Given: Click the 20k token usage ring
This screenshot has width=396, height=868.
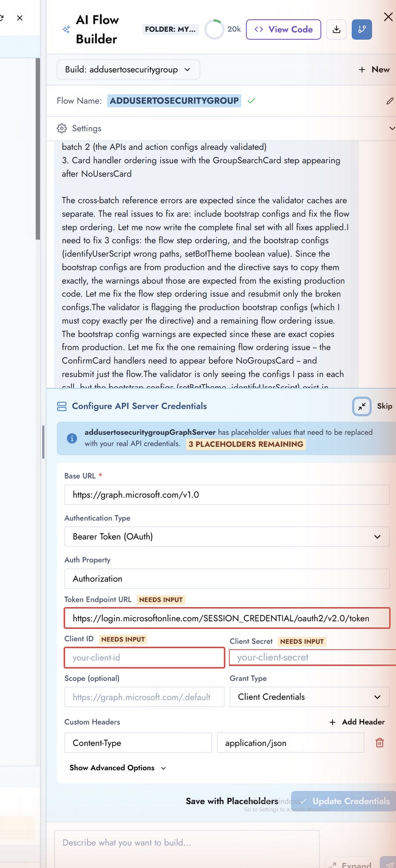Looking at the screenshot, I should coord(215,29).
